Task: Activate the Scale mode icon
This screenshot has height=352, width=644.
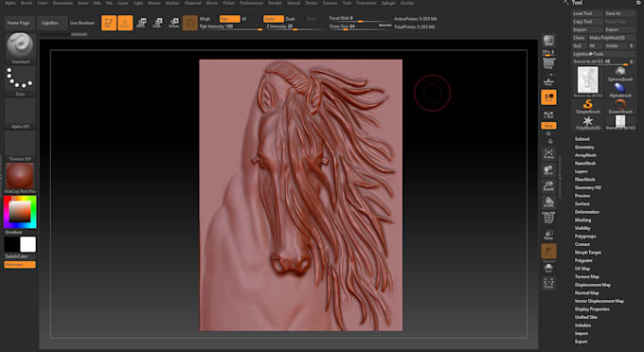Action: pyautogui.click(x=157, y=23)
